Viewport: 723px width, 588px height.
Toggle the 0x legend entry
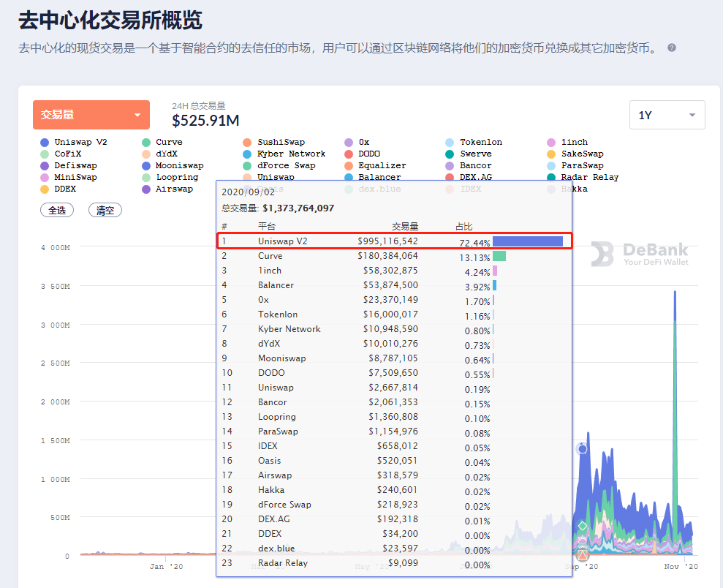(x=357, y=142)
